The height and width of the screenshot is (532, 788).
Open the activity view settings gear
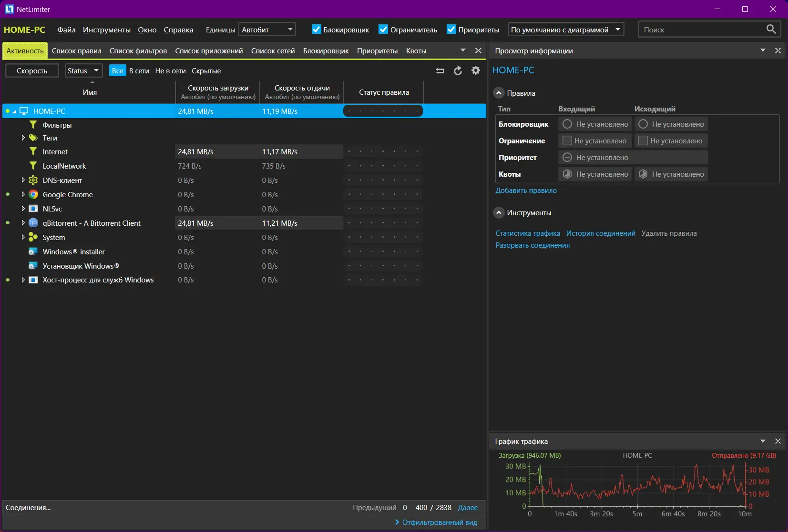click(x=475, y=70)
